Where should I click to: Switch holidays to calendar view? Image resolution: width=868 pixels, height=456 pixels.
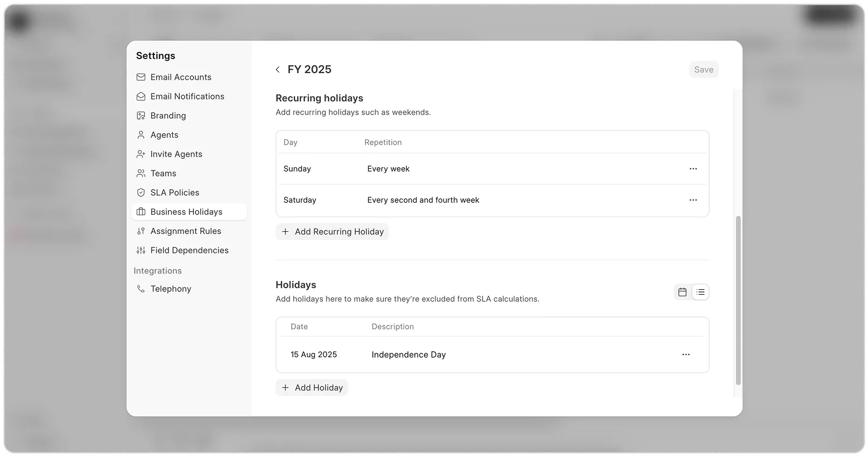click(682, 292)
